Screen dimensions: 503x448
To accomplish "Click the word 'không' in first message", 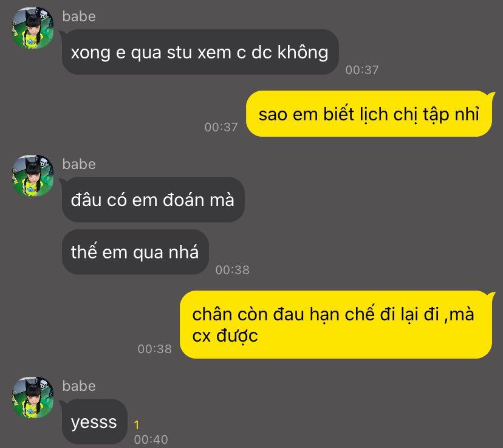I will (303, 52).
